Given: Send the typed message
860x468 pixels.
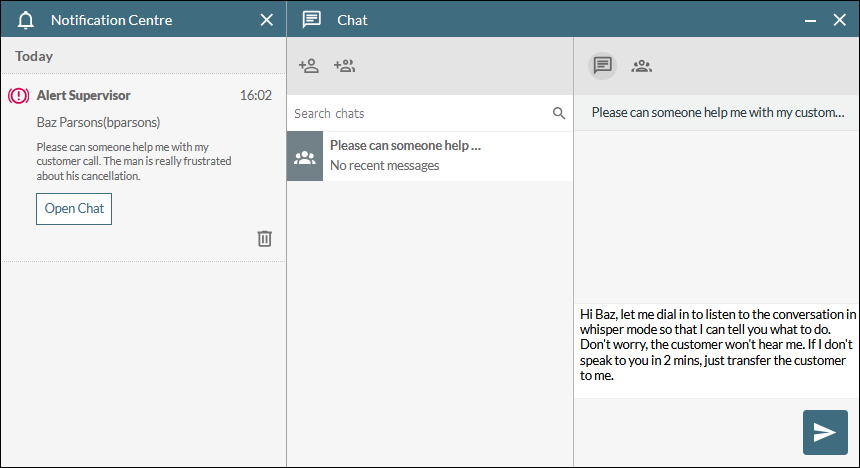Looking at the screenshot, I should (x=825, y=432).
